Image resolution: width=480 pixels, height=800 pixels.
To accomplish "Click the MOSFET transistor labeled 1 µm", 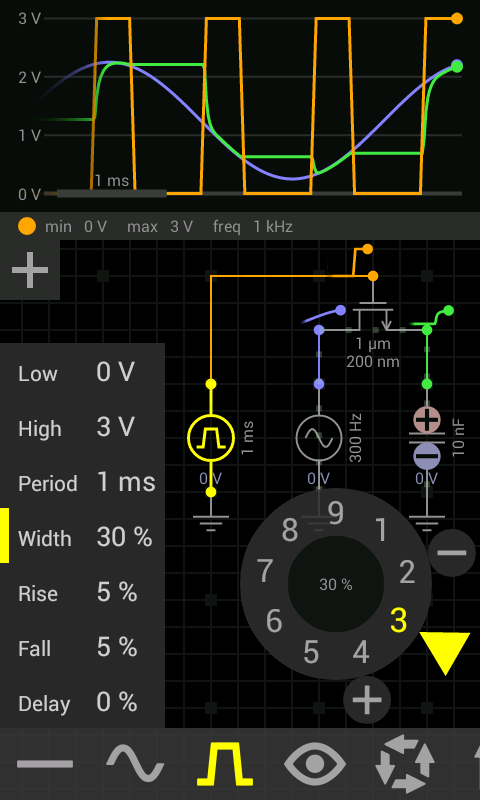I will 374,319.
